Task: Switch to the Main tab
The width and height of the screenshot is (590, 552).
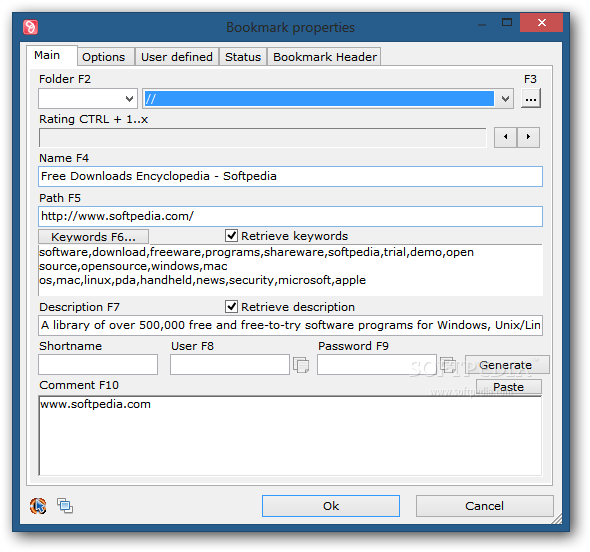Action: [x=52, y=55]
